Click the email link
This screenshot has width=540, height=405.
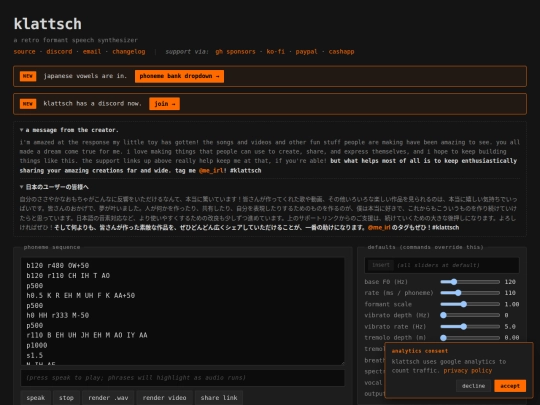(x=92, y=52)
